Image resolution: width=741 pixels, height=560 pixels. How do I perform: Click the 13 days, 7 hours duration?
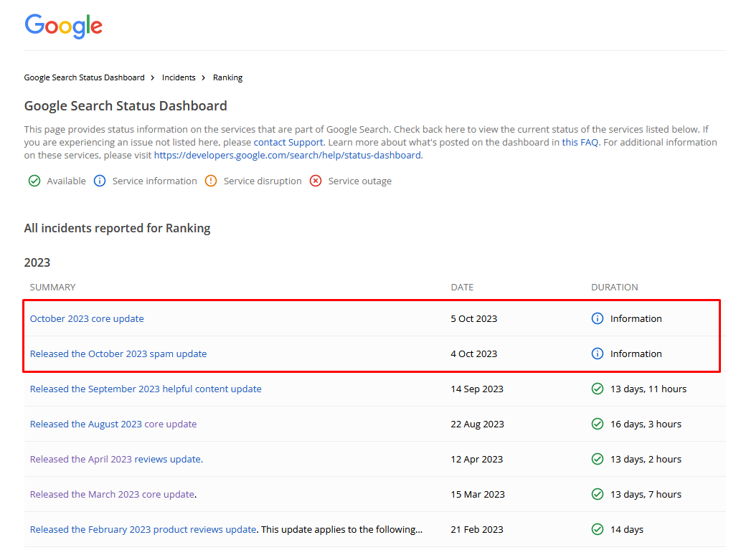(x=646, y=494)
